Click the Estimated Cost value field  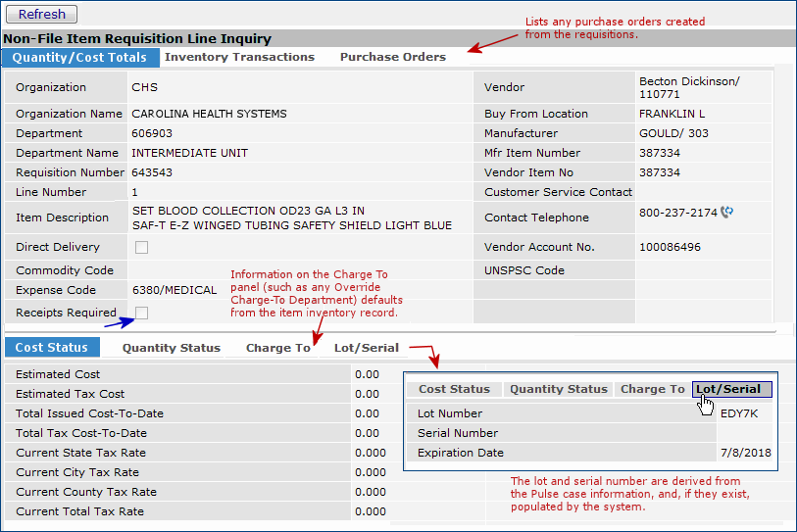coord(367,374)
